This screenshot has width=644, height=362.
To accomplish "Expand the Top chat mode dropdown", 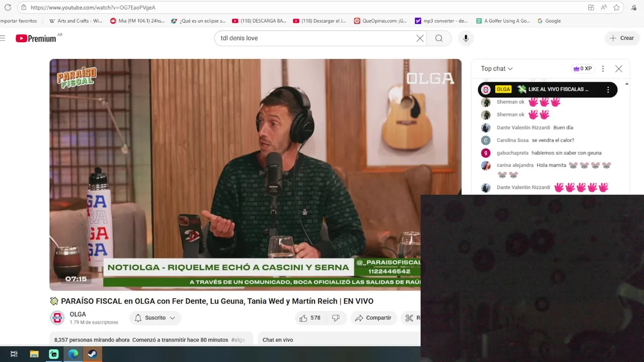I will (497, 69).
